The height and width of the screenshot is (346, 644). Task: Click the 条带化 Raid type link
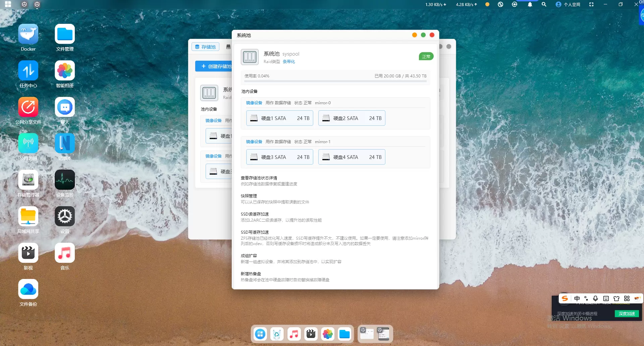point(289,62)
